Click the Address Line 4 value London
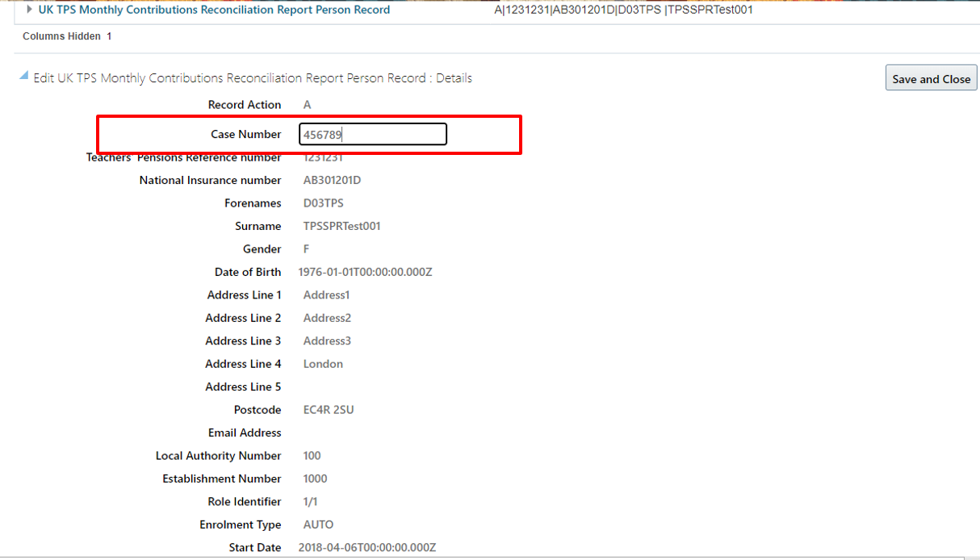This screenshot has height=560, width=980. click(x=323, y=364)
